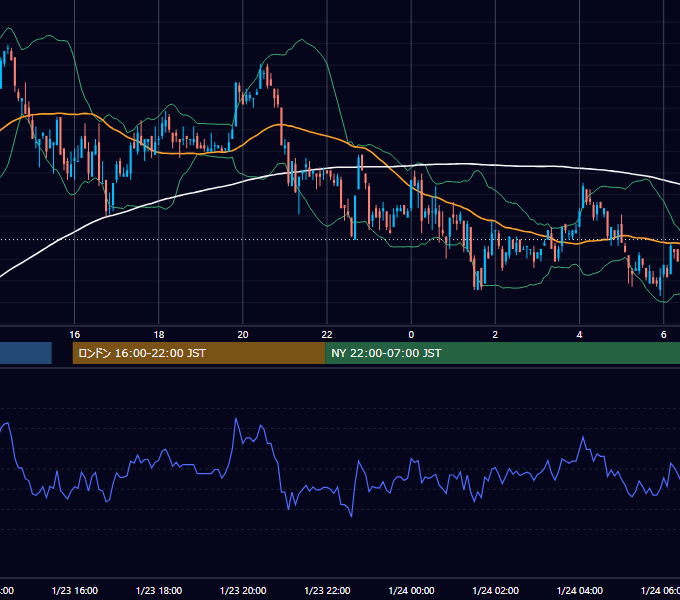The height and width of the screenshot is (600, 680).
Task: Click the 16 hour label on price chart axis
Action: [x=75, y=335]
